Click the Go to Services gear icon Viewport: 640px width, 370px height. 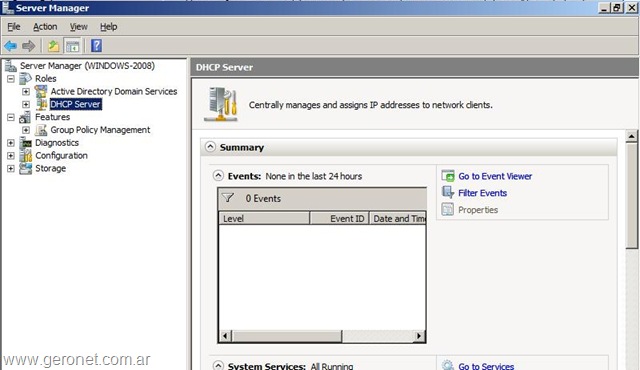pyautogui.click(x=448, y=366)
